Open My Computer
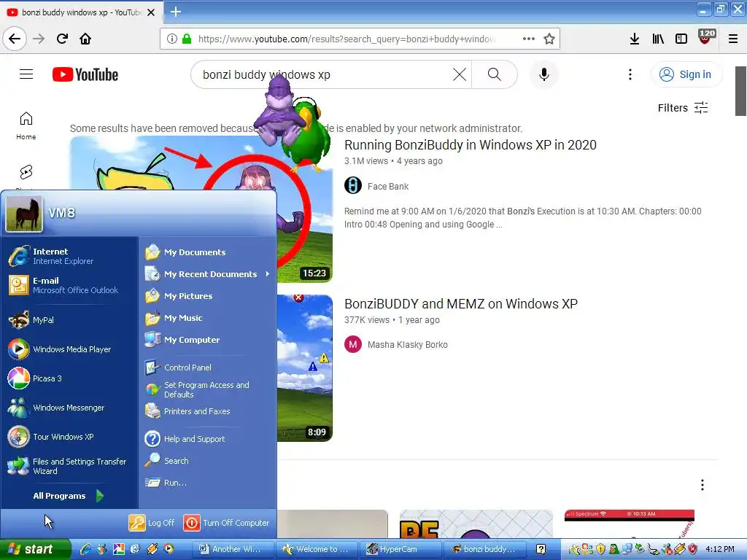 click(208, 340)
